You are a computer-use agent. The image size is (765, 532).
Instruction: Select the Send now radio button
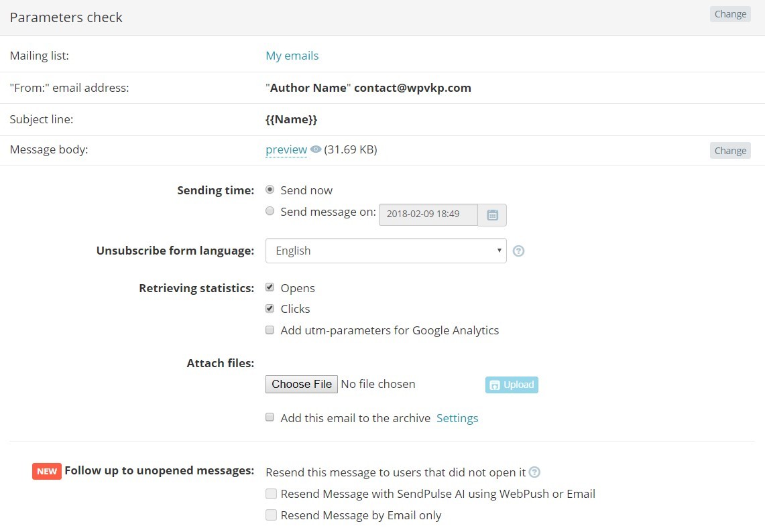click(270, 189)
